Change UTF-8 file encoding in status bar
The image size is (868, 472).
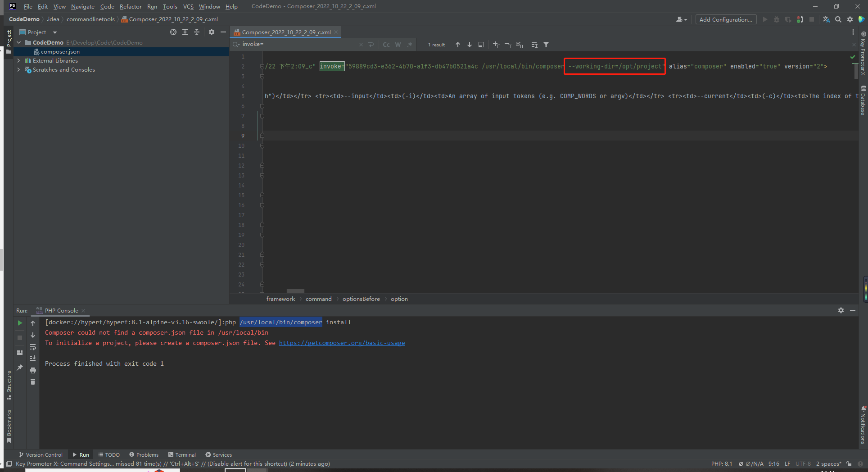[803, 463]
